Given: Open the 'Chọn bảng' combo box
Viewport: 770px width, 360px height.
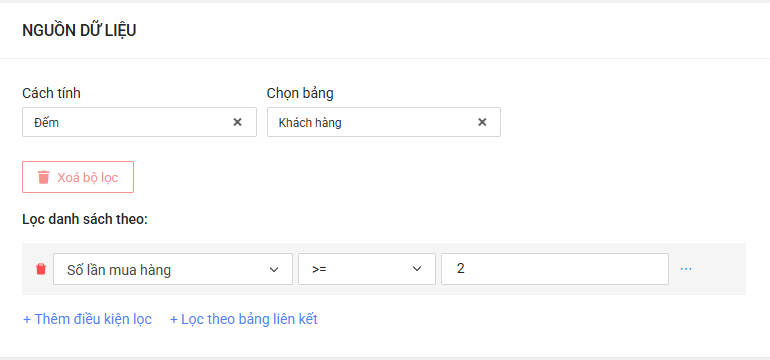Looking at the screenshot, I should click(x=384, y=122).
